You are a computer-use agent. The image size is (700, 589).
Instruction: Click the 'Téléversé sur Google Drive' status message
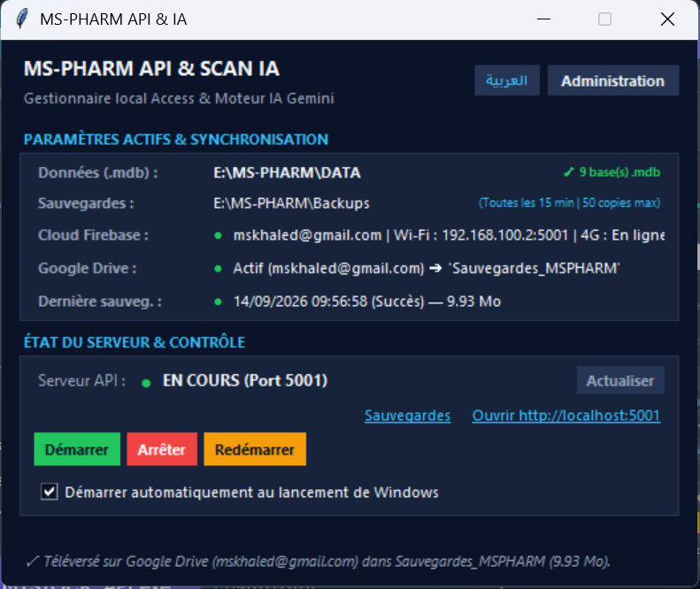[x=319, y=562]
